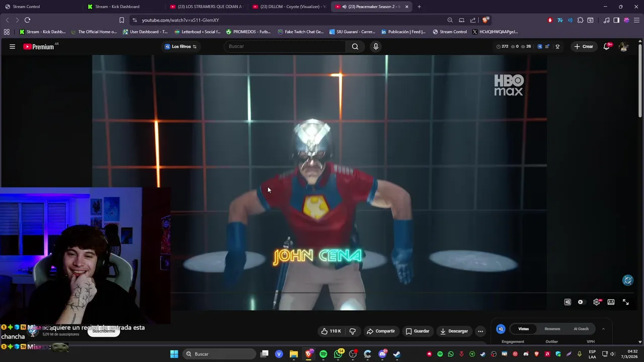Image resolution: width=644 pixels, height=362 pixels.
Task: Reload the page
Action: click(27, 20)
